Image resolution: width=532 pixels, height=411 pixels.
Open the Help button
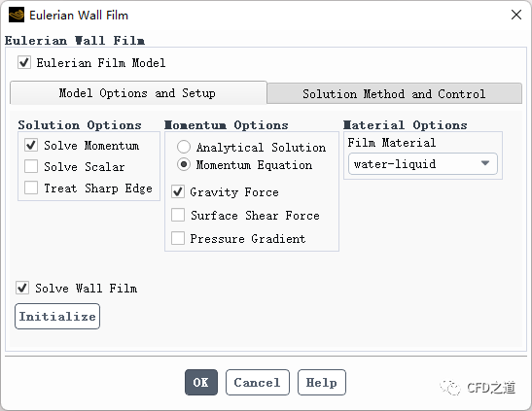pos(322,382)
